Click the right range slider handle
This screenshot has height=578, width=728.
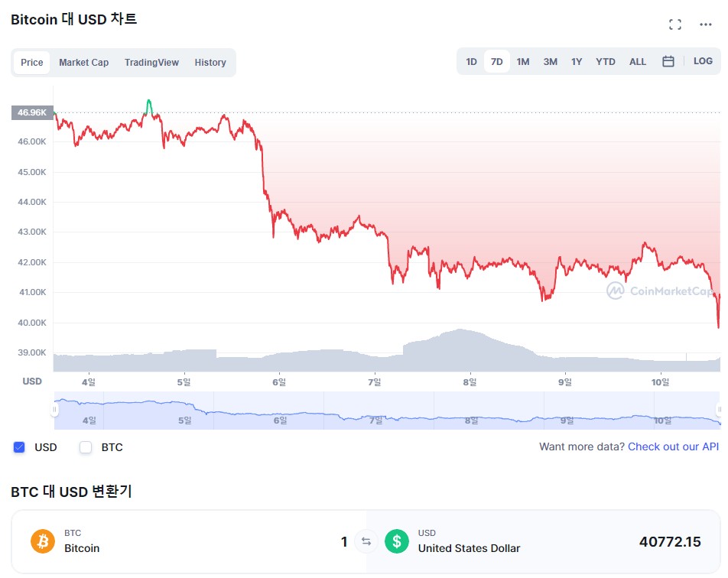tap(718, 410)
